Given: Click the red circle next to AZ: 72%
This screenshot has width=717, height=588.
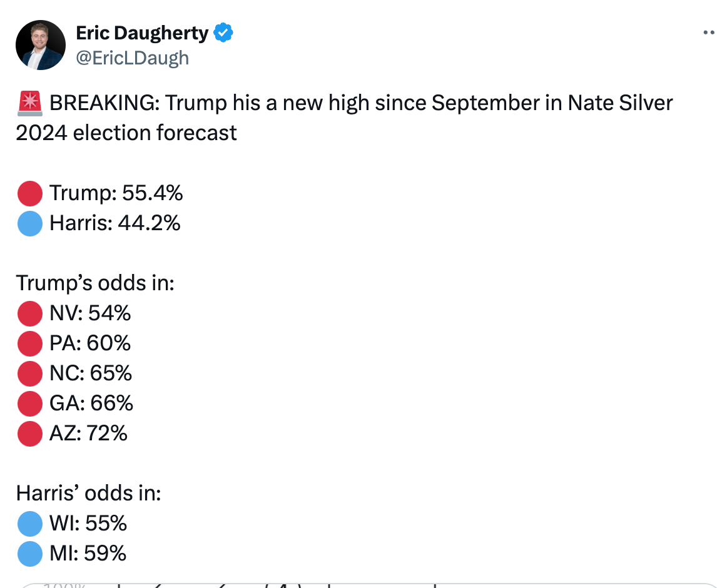Looking at the screenshot, I should (29, 433).
